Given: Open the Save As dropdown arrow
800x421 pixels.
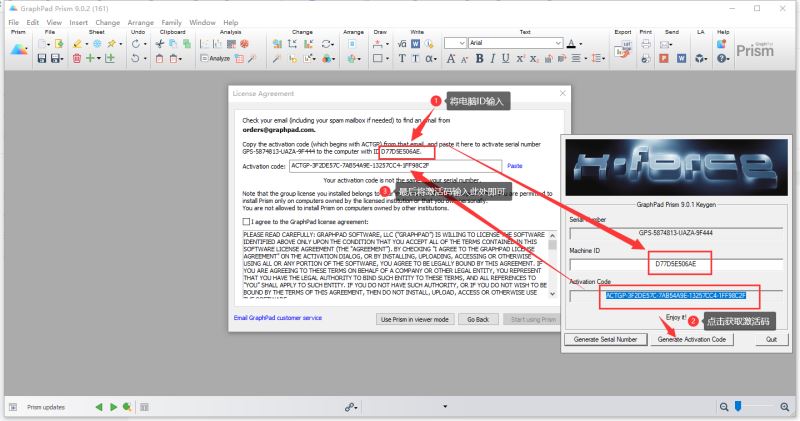Looking at the screenshot, I should 62,59.
